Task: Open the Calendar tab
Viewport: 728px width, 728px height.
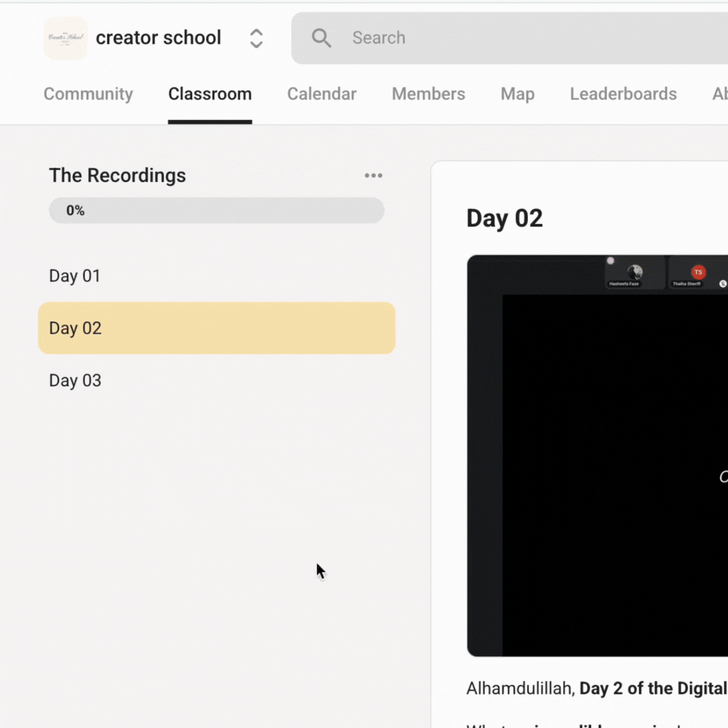Action: 322,94
